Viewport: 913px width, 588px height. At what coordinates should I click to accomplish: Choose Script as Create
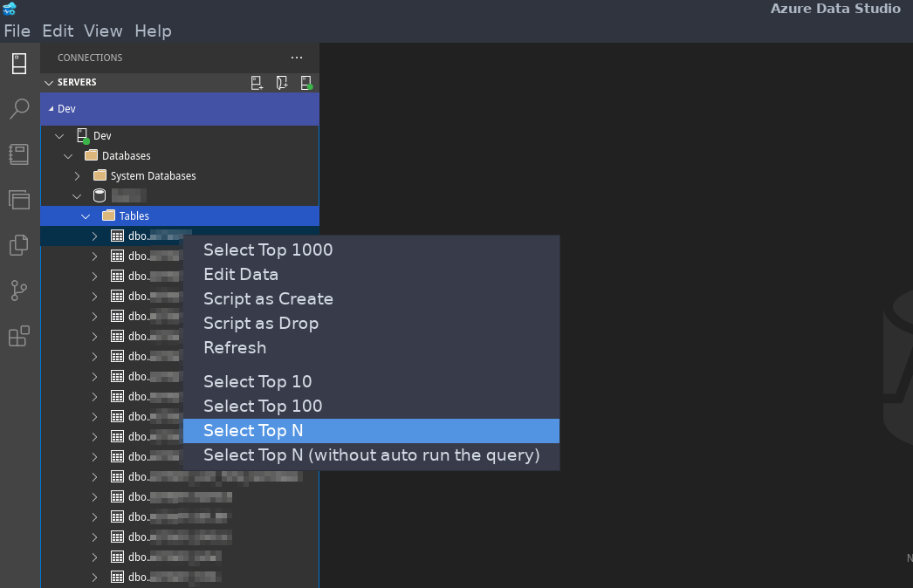click(x=372, y=298)
